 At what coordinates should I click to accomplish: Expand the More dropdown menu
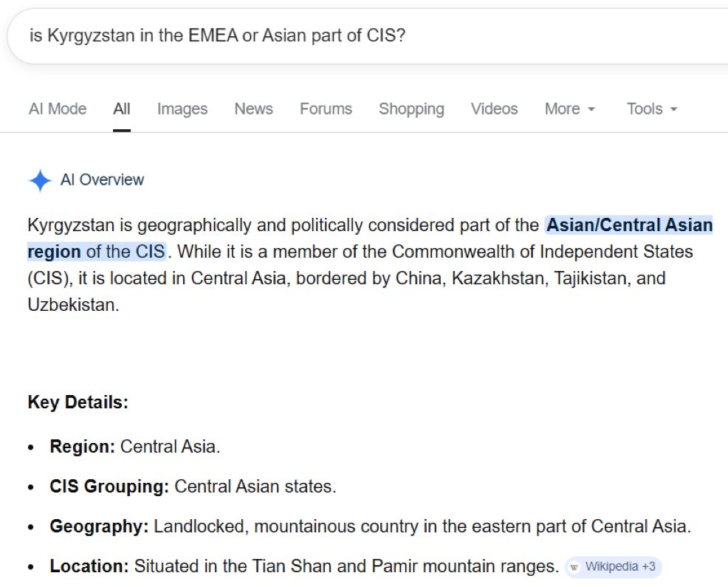[x=570, y=109]
